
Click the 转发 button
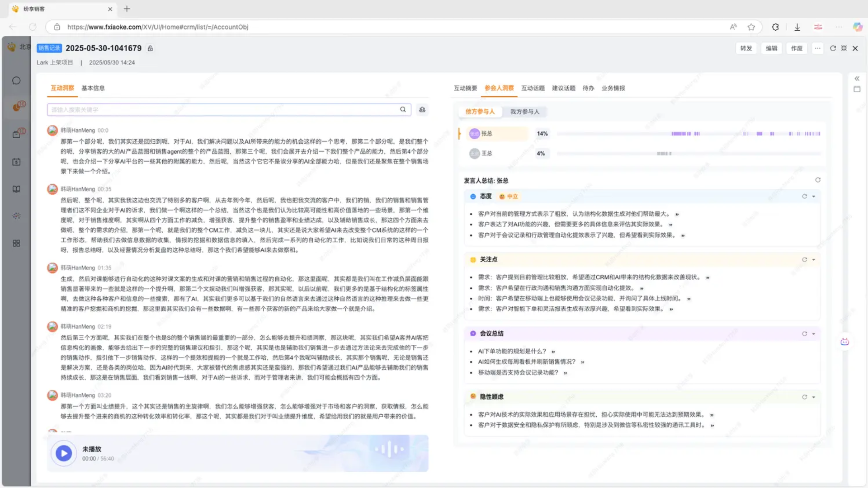[746, 48]
